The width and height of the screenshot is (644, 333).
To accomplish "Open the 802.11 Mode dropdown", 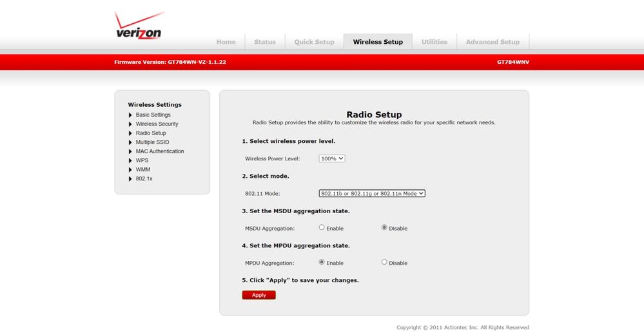I will (372, 193).
